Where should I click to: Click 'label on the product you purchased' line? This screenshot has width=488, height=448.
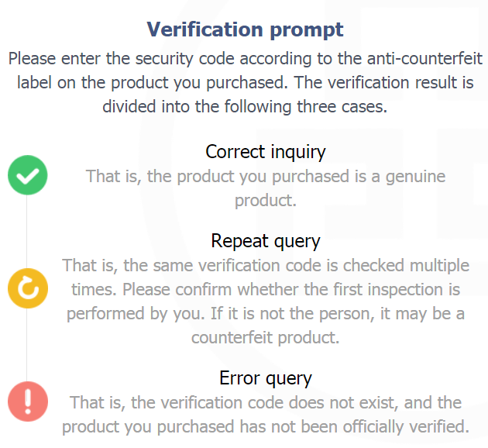(x=245, y=83)
